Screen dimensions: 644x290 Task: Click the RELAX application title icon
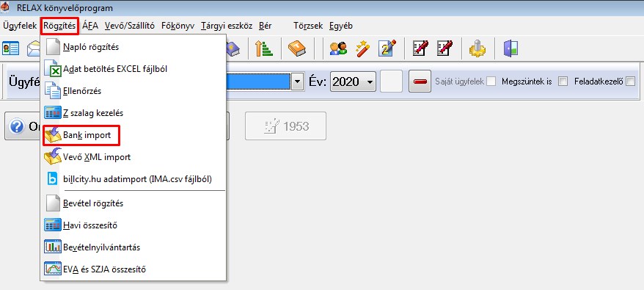[x=5, y=7]
